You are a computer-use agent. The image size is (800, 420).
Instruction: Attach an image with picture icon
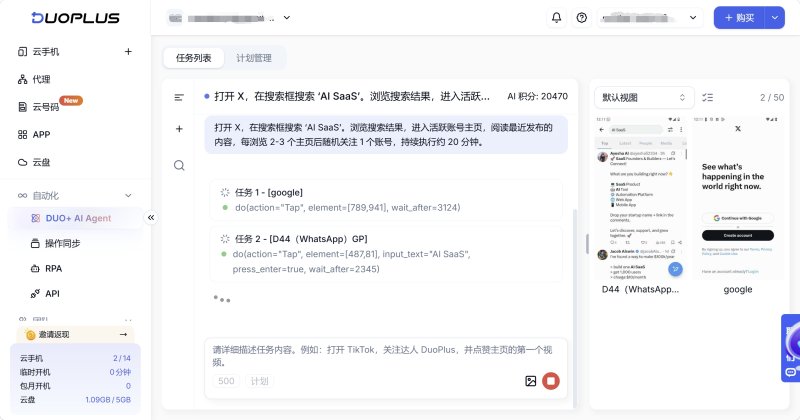click(x=531, y=381)
